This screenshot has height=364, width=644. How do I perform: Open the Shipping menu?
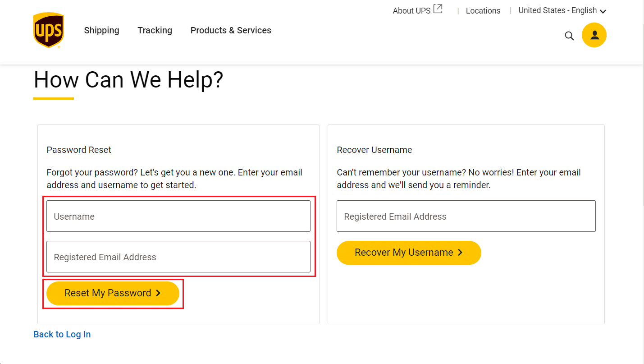(x=102, y=30)
